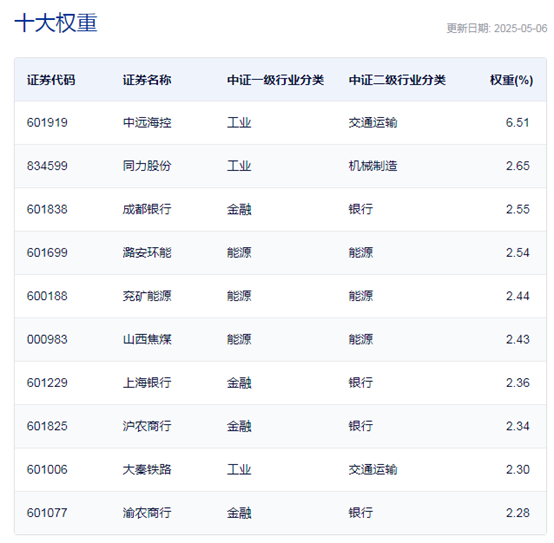Screen dimensions: 554x543
Task: Click the 证券代码 column header
Action: pos(51,80)
